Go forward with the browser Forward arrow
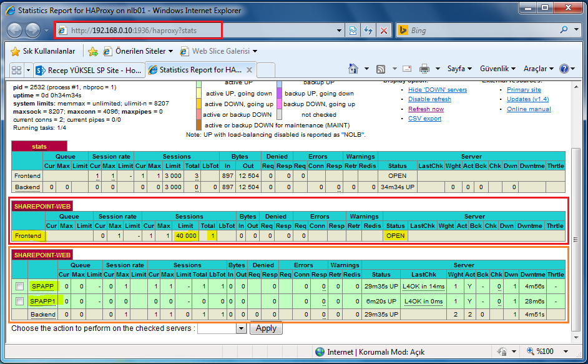The image size is (588, 364). pos(32,31)
